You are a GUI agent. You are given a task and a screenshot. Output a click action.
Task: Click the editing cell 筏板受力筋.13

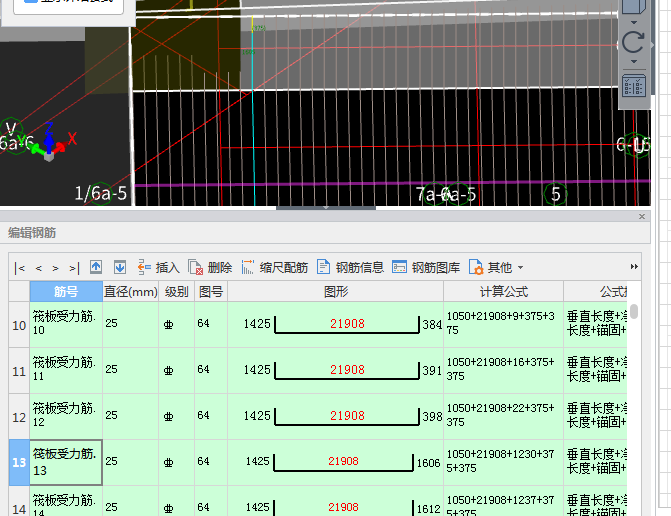click(x=66, y=463)
